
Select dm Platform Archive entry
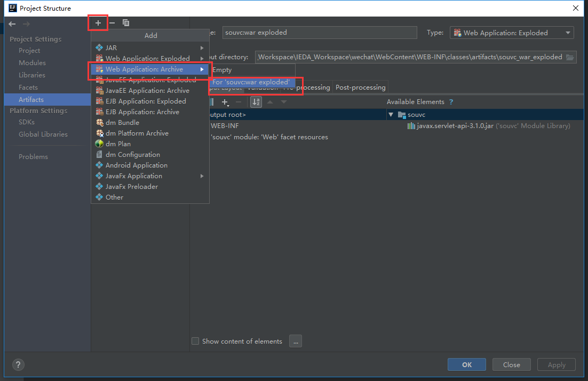(x=150, y=133)
